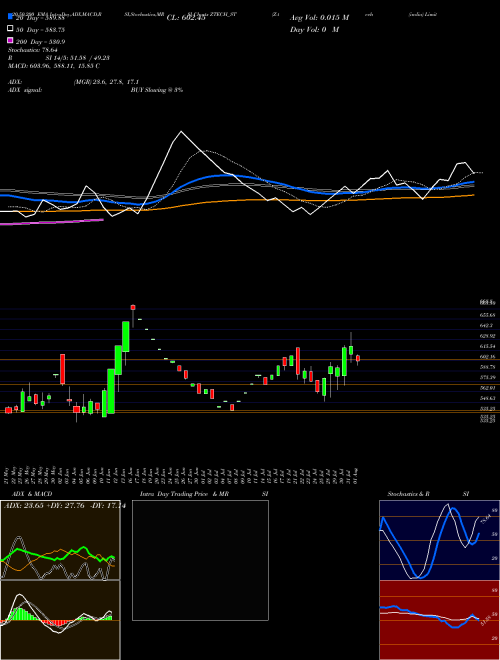Click the Day Vol: 0 M label
Image resolution: width=500 pixels, height=660 pixels.
click(x=314, y=29)
